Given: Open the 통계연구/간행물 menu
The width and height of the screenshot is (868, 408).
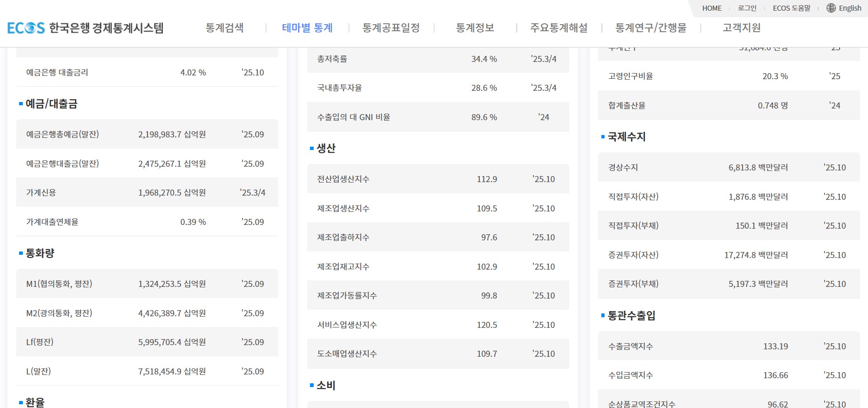Looking at the screenshot, I should pos(651,28).
